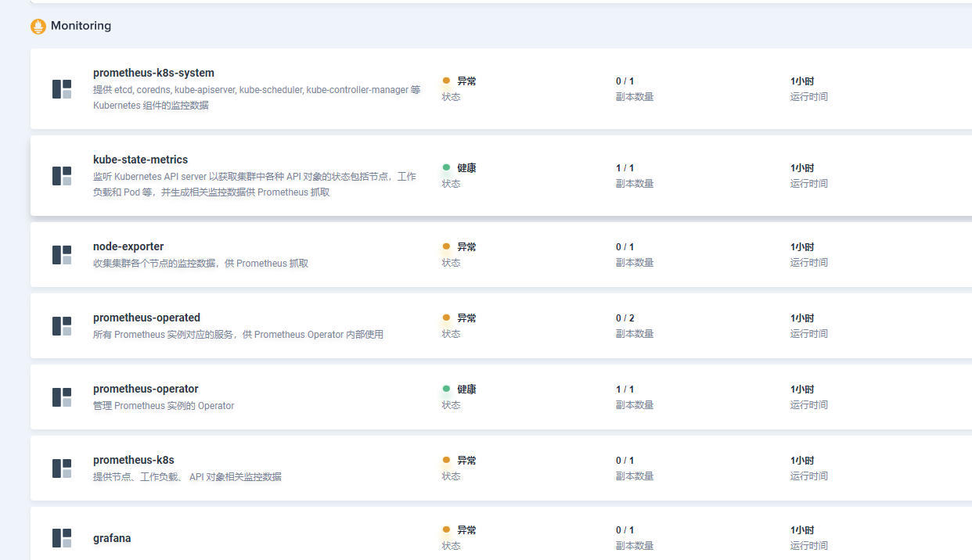972x560 pixels.
Task: Click 1小时 uptime for prometheus-operated
Action: (802, 318)
